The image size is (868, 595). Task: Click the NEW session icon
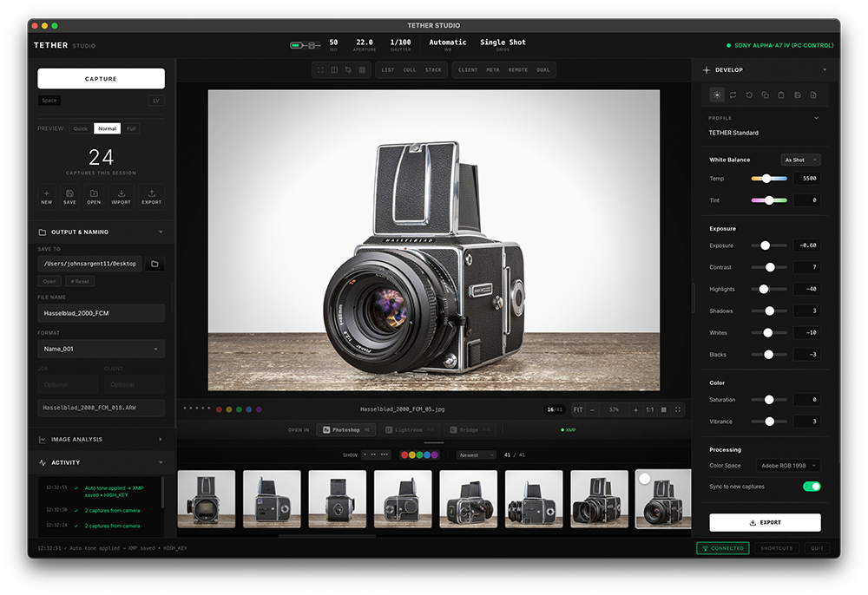[47, 197]
